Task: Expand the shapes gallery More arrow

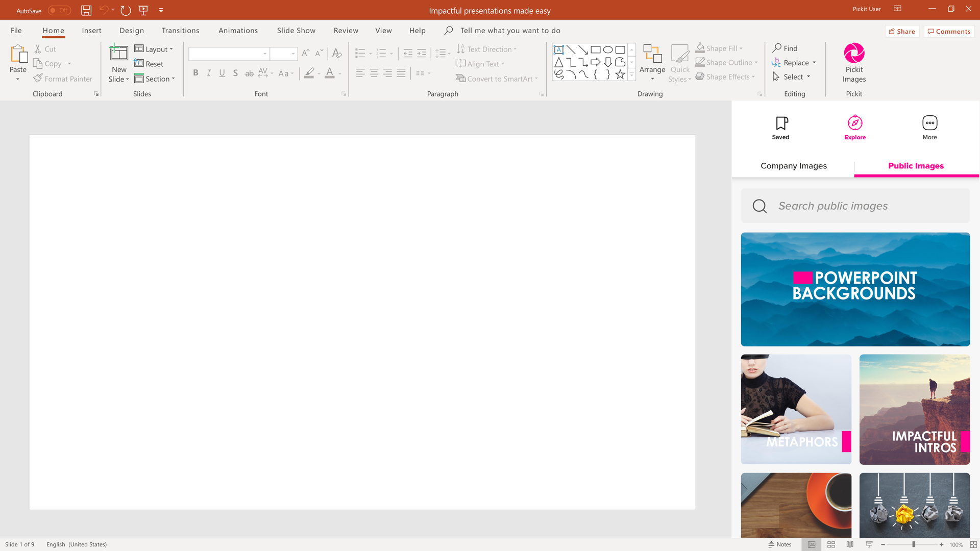Action: [631, 75]
